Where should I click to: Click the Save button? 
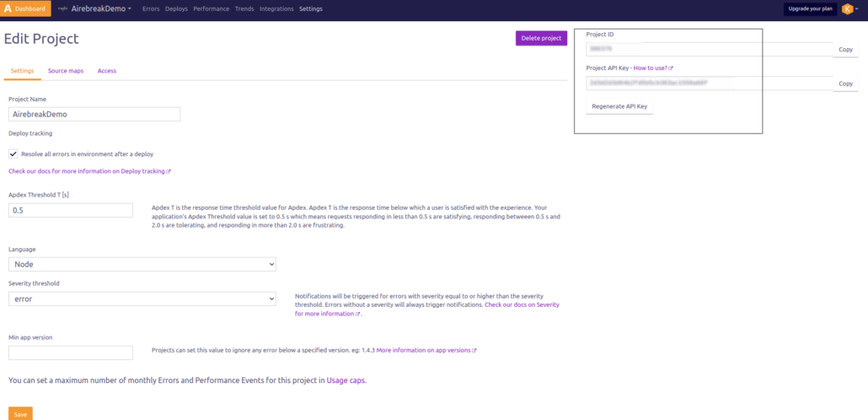pos(20,414)
